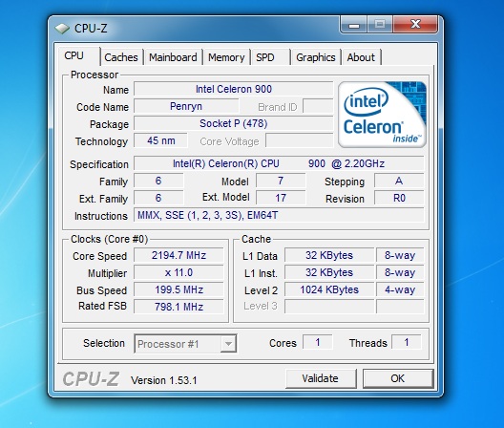Click the processor Name field
The width and height of the screenshot is (504, 428).
(x=234, y=89)
